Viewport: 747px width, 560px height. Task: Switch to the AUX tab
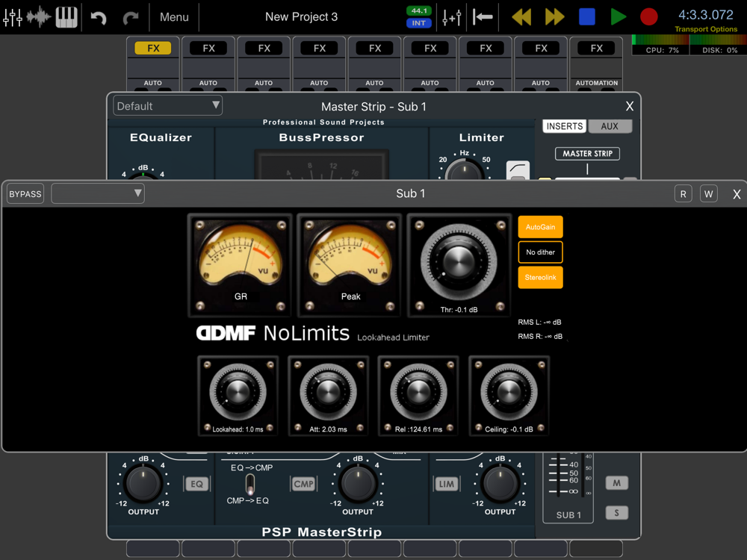pos(610,126)
